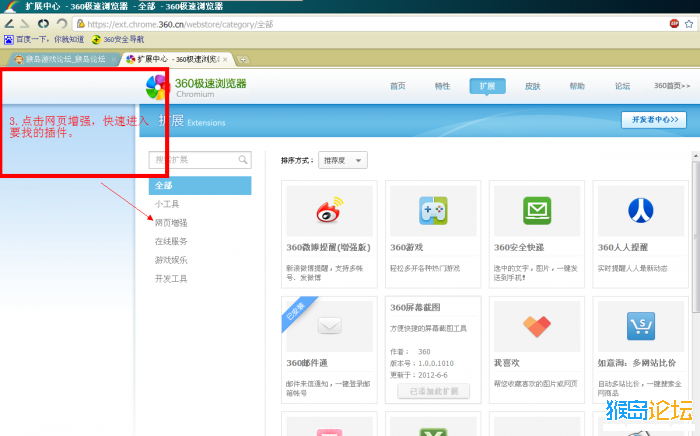Click 实时提醒人人最新动态 description
700x436 pixels.
(633, 268)
